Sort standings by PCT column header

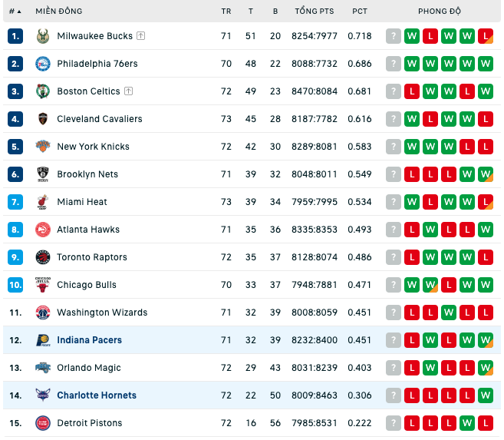(x=359, y=12)
